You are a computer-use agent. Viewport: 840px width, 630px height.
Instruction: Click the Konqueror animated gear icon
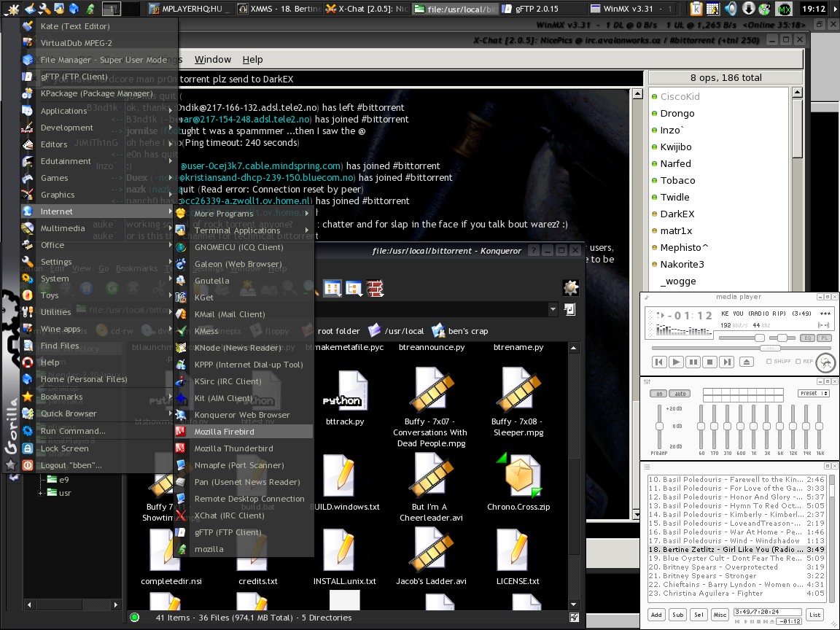[570, 288]
